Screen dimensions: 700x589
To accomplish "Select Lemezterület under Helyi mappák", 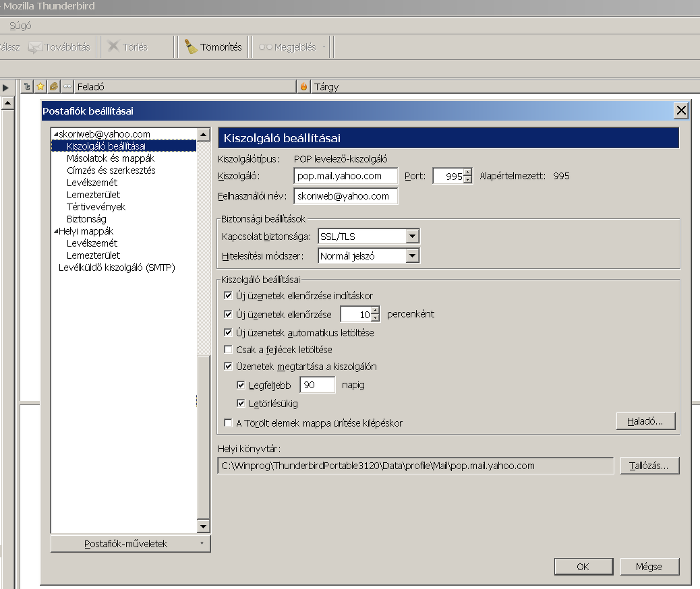I will point(93,255).
